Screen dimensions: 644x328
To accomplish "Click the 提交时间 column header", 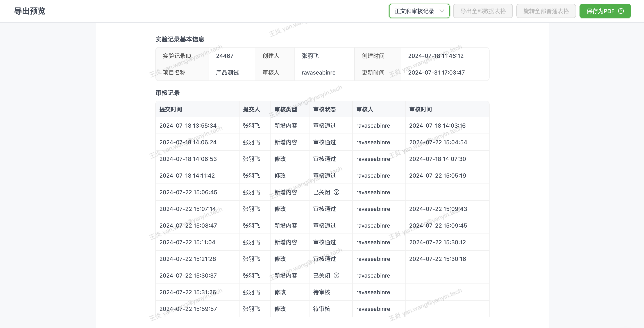I will pyautogui.click(x=171, y=109).
